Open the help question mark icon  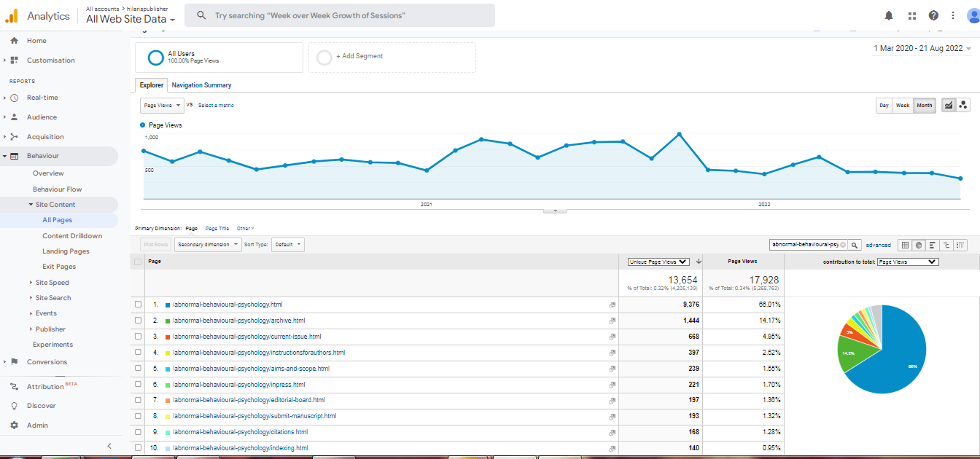pyautogui.click(x=933, y=15)
